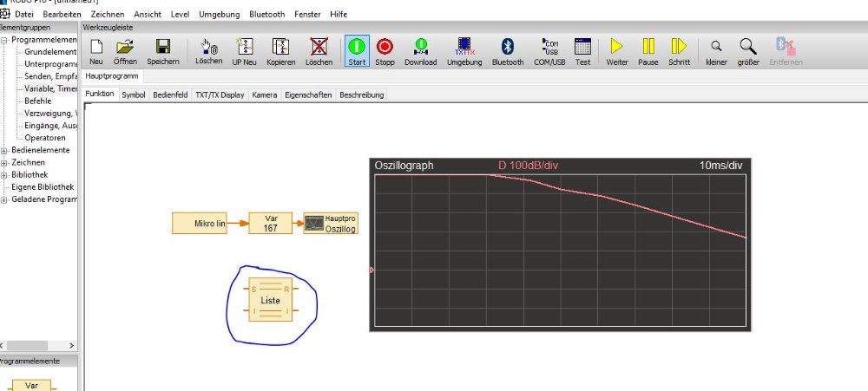Image resolution: width=868 pixels, height=391 pixels.
Task: Zoom out with kleiner
Action: pos(716,52)
